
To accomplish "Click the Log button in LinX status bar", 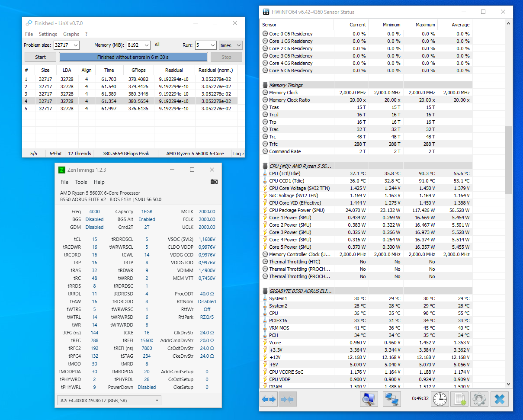I will pyautogui.click(x=238, y=154).
